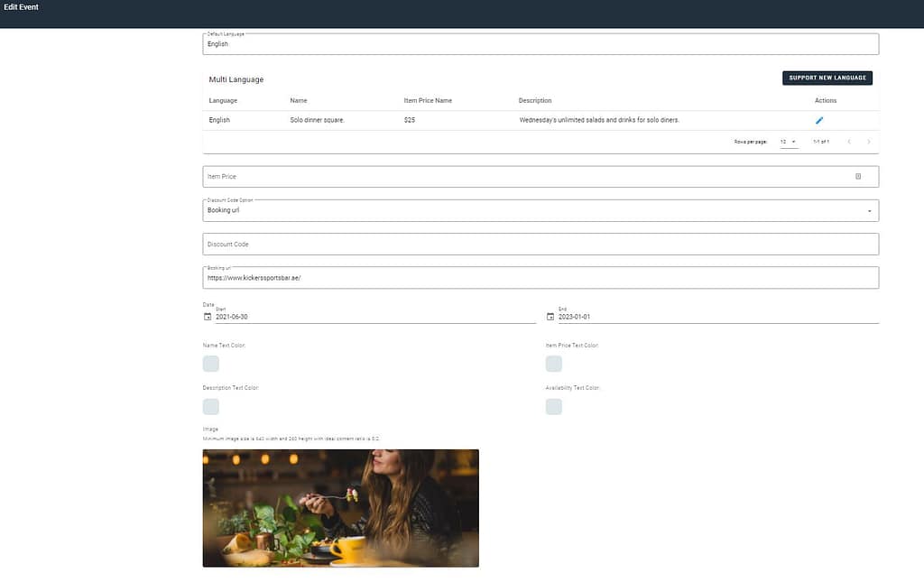Open the Default Language selector
924x582 pixels.
tap(540, 44)
